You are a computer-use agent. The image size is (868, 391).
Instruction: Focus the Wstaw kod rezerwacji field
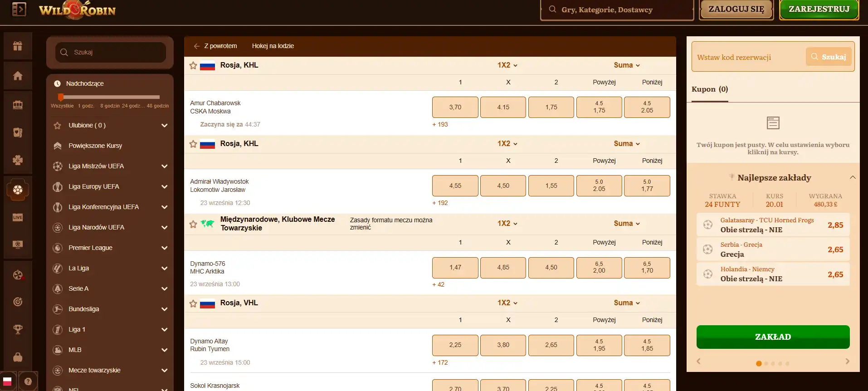(x=748, y=57)
